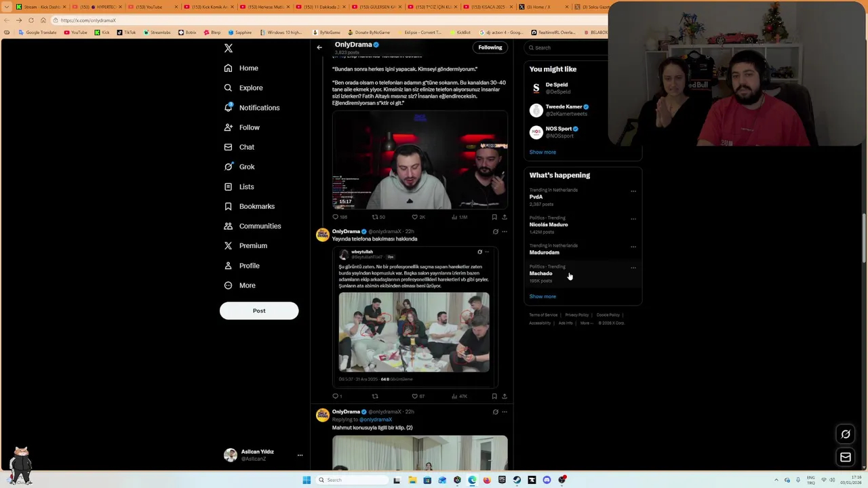Reply to the post with 186 replies
This screenshot has width=868, height=488.
pos(339,217)
